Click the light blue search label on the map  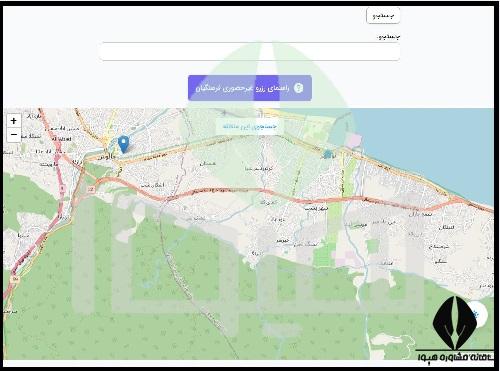tap(250, 126)
